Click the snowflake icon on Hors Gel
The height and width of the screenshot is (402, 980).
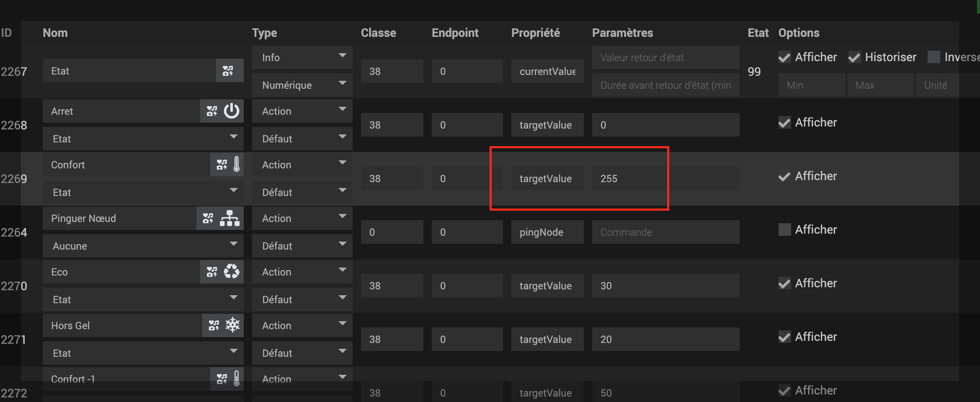click(x=232, y=325)
